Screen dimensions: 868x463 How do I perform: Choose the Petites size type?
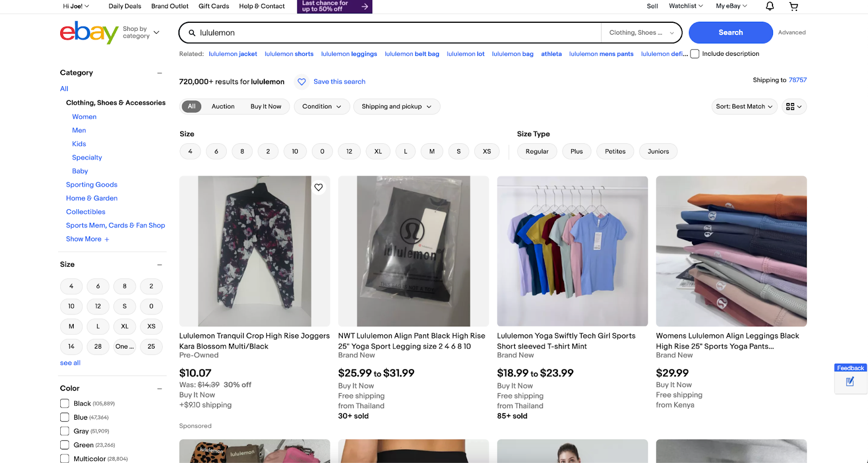pos(615,152)
